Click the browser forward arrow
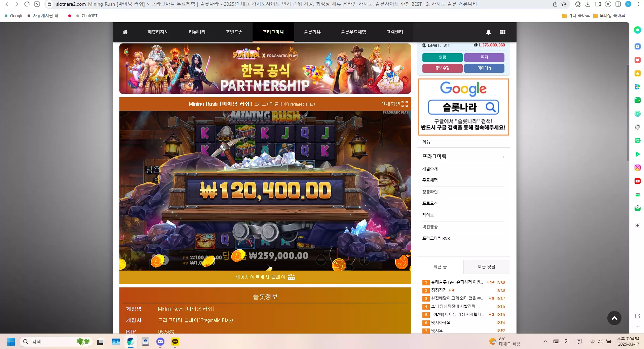 pyautogui.click(x=17, y=4)
